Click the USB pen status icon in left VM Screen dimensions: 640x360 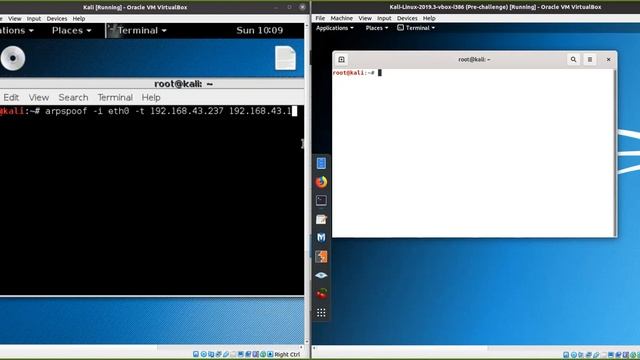tap(226, 354)
